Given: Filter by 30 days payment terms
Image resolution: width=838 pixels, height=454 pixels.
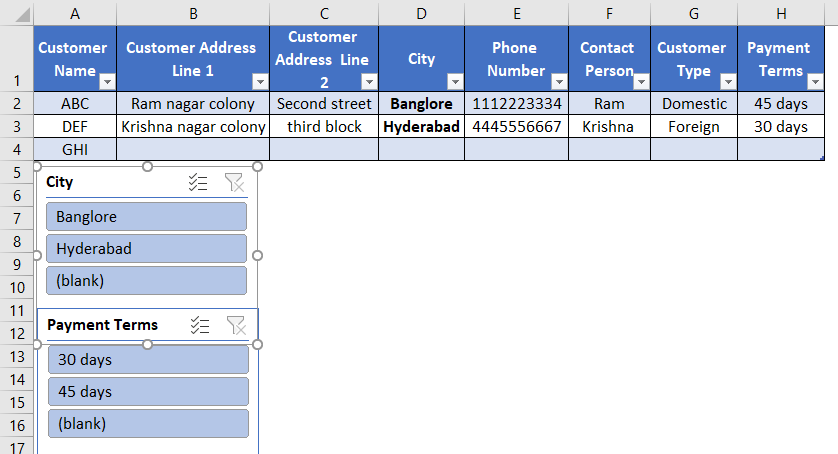Looking at the screenshot, I should point(147,360).
